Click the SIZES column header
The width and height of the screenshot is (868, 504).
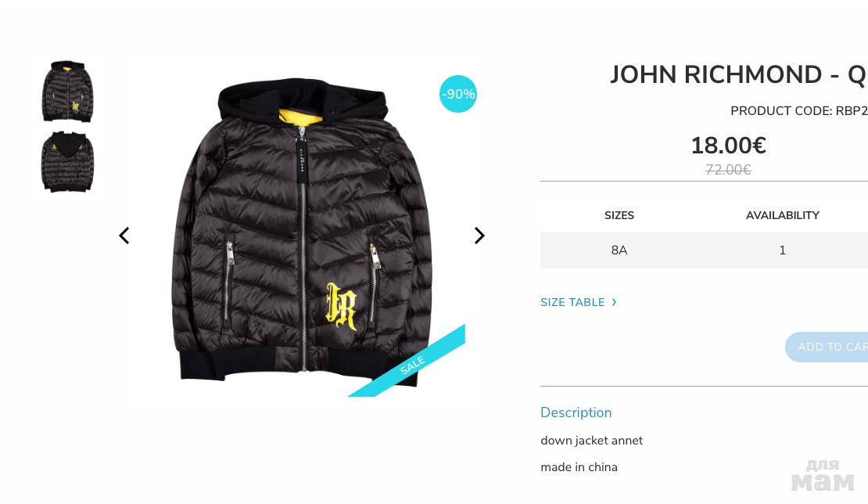(619, 215)
